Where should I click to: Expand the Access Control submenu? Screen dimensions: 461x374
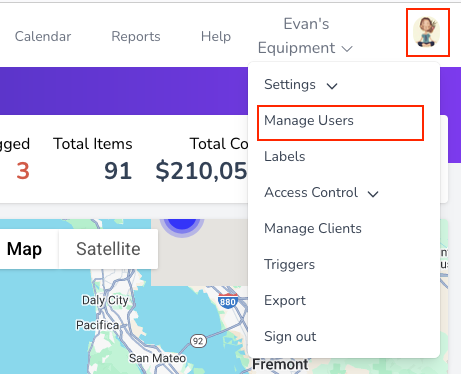point(321,193)
